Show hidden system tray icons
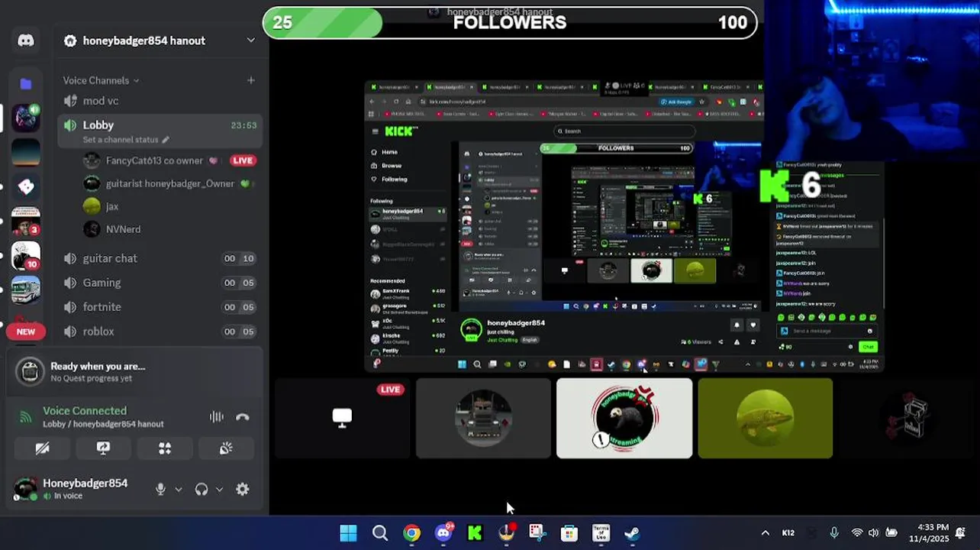The width and height of the screenshot is (980, 550). 765,533
